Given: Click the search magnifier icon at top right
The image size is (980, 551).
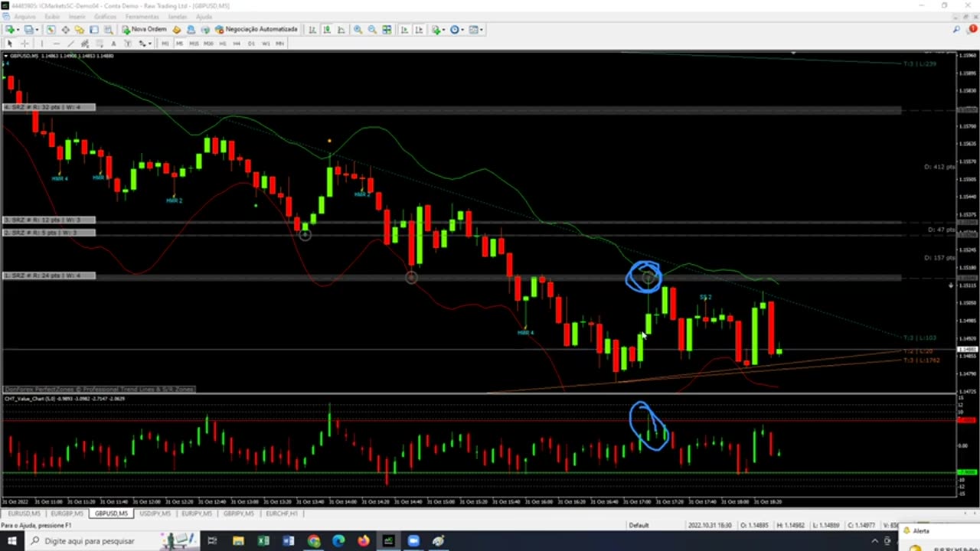Looking at the screenshot, I should click(957, 29).
